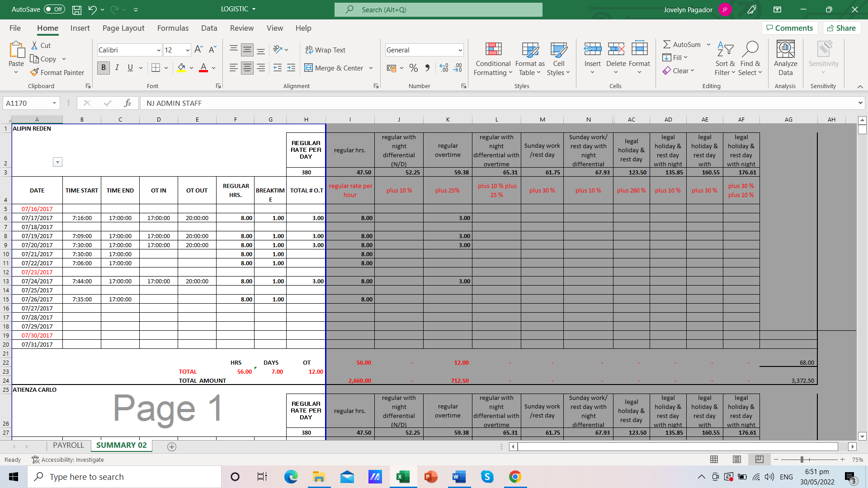Click the Save disk icon
This screenshot has width=868, height=488.
coord(77,9)
